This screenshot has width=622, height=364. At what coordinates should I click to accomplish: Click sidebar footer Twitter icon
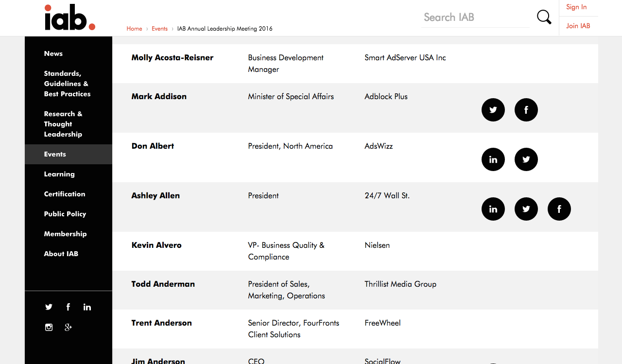[x=49, y=307]
